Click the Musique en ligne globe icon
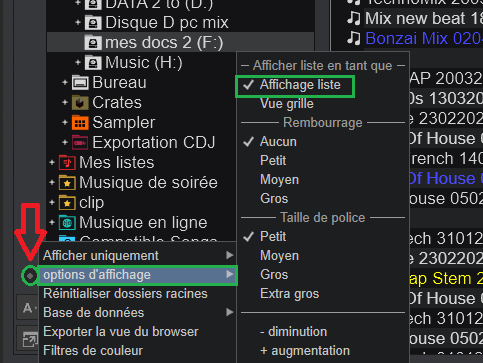Image resolution: width=483 pixels, height=363 pixels. click(67, 223)
